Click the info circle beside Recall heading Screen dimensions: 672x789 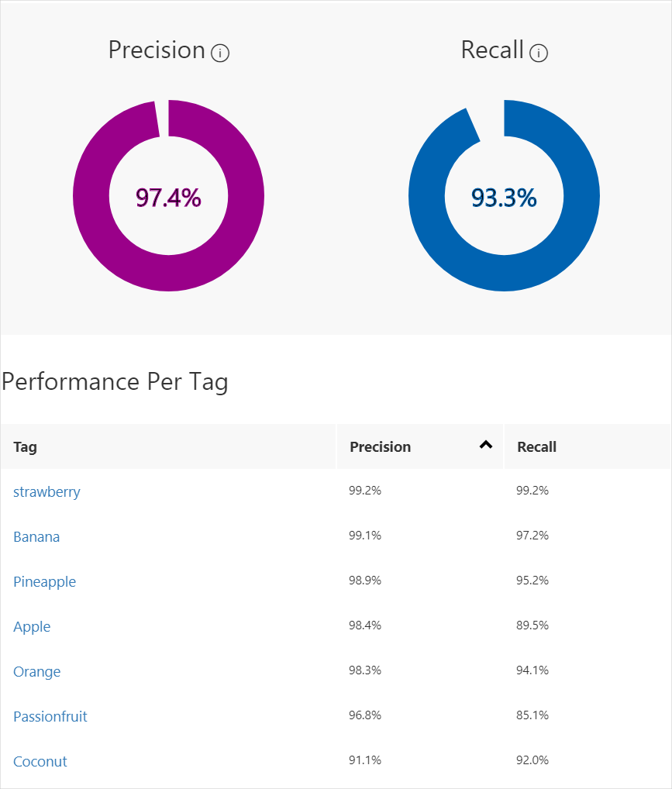[x=539, y=53]
